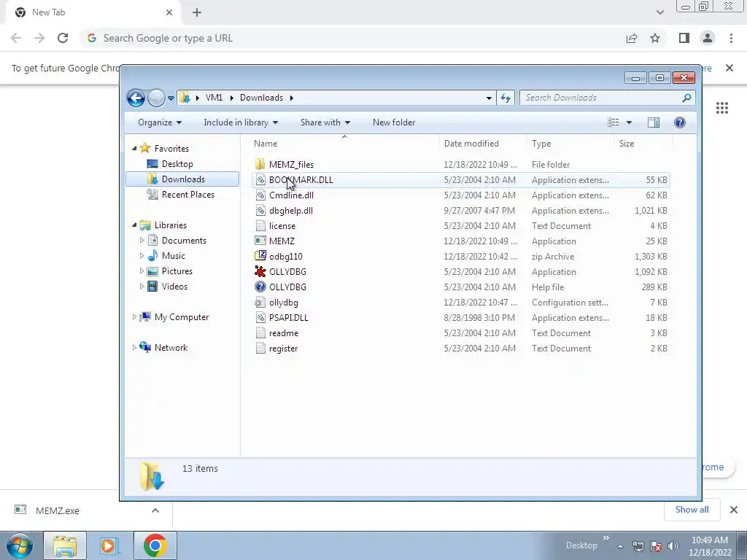Select the OLLYDBG application red icon
This screenshot has width=747, height=560.
point(260,271)
